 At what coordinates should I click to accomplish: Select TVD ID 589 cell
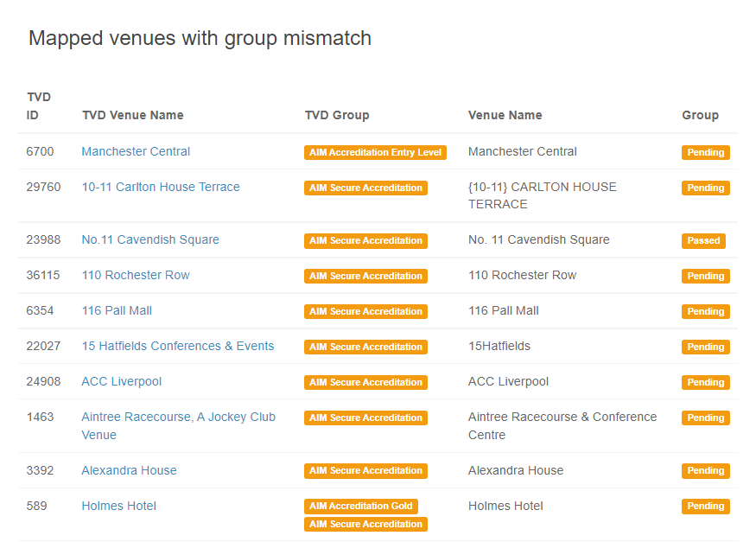coord(36,506)
